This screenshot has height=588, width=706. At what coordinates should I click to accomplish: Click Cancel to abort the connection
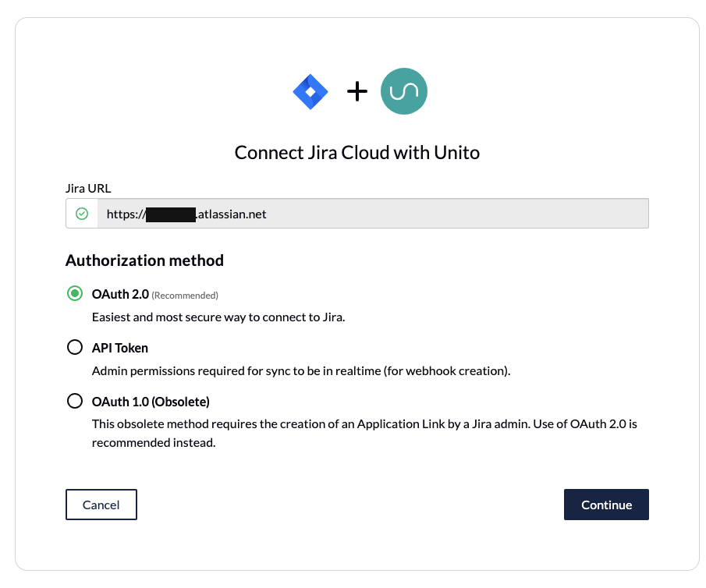[101, 505]
